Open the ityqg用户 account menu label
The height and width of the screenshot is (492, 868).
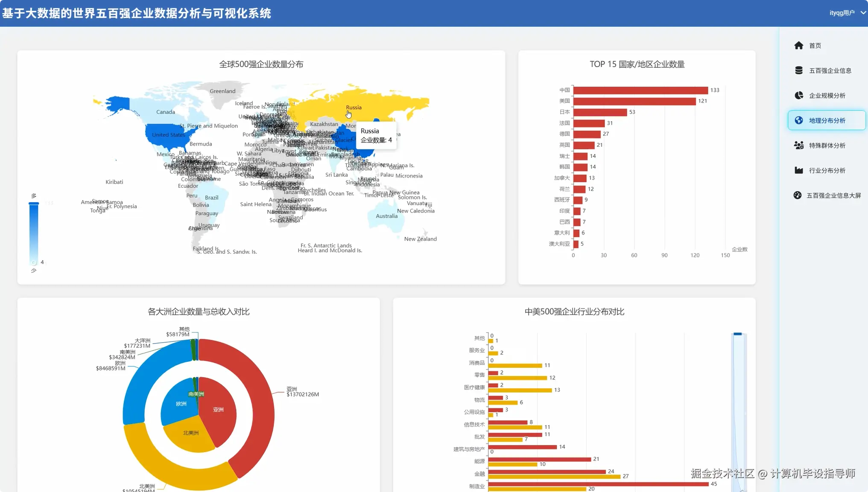tap(842, 13)
